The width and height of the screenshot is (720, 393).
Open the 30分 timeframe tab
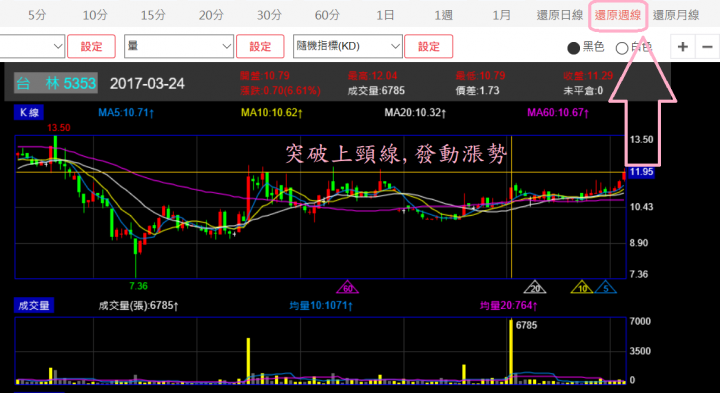[269, 15]
